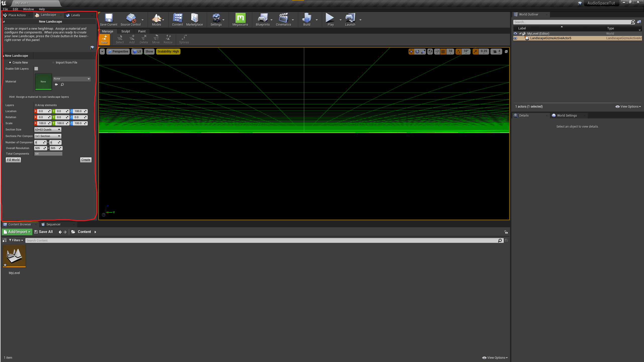The image size is (644, 362).
Task: Click the green Material None swatch
Action: 43,81
